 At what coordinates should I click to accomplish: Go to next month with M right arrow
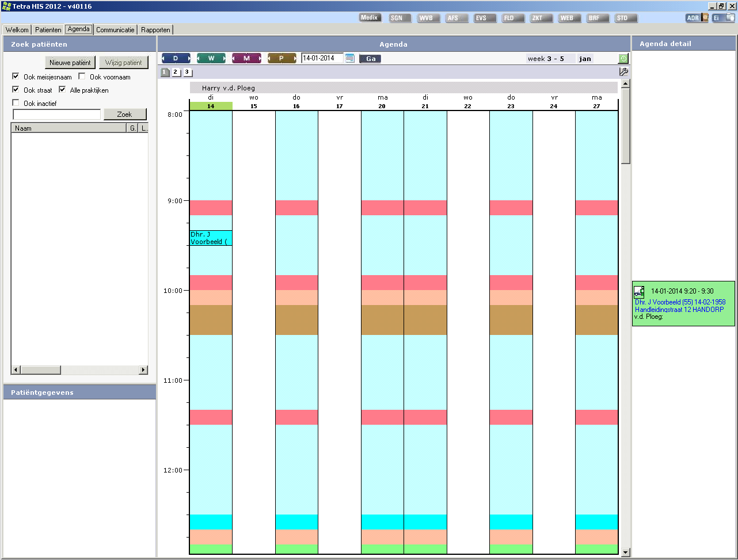click(x=259, y=59)
